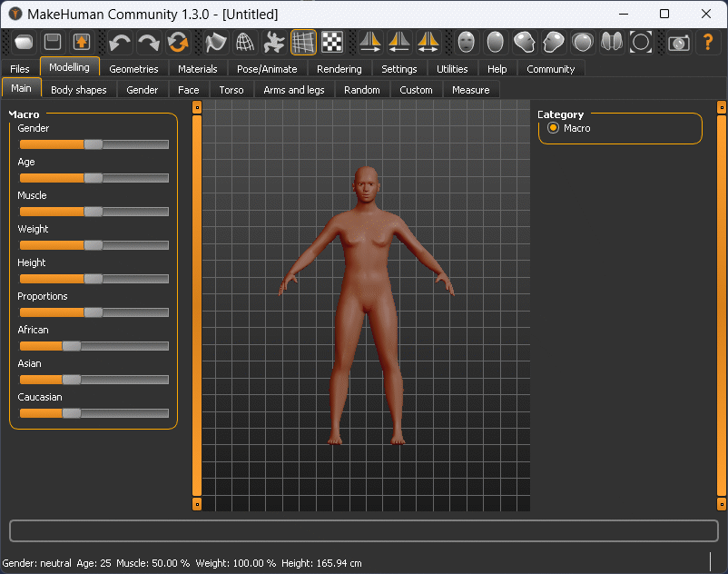Click the Muscle slider handle

tap(93, 212)
